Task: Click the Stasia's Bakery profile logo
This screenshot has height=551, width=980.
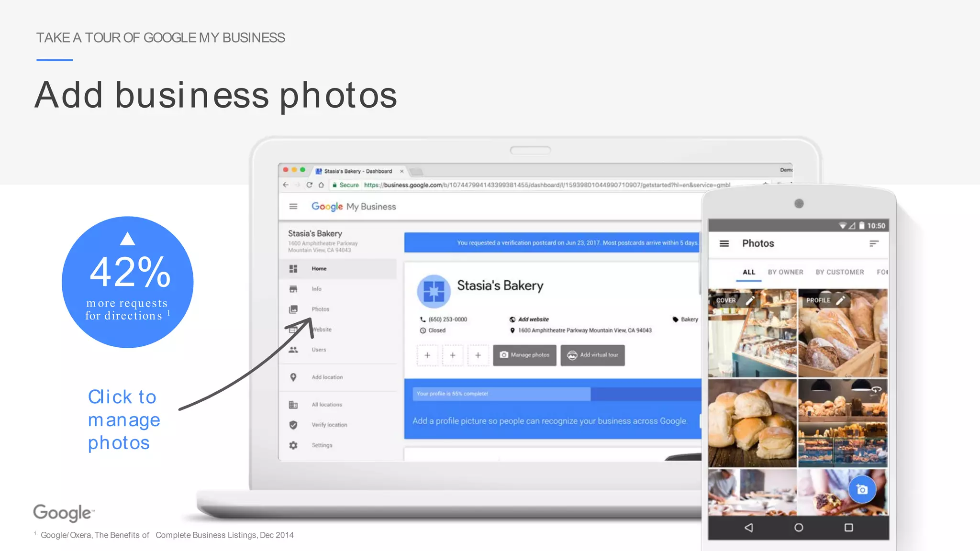Action: [x=434, y=291]
